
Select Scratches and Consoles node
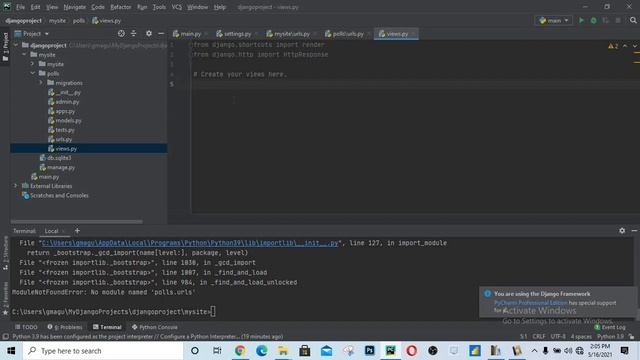(x=56, y=196)
